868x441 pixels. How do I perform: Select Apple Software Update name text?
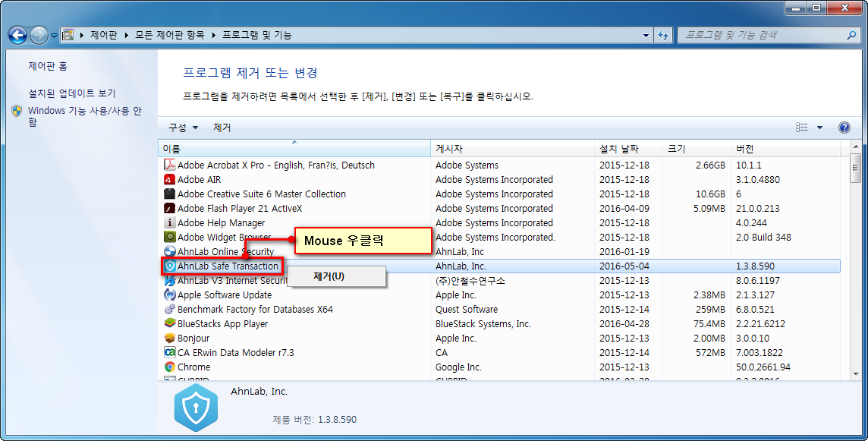[x=224, y=295]
